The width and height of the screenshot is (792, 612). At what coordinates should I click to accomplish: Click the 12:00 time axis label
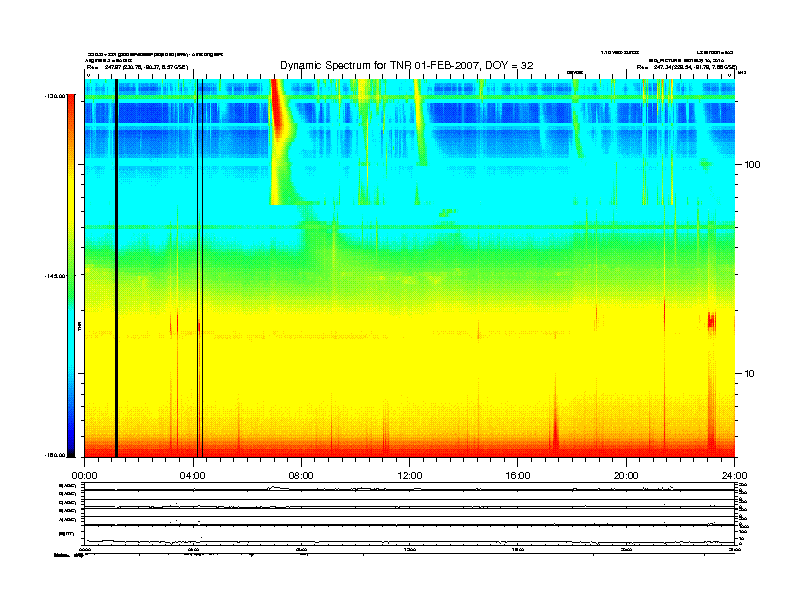tap(410, 476)
